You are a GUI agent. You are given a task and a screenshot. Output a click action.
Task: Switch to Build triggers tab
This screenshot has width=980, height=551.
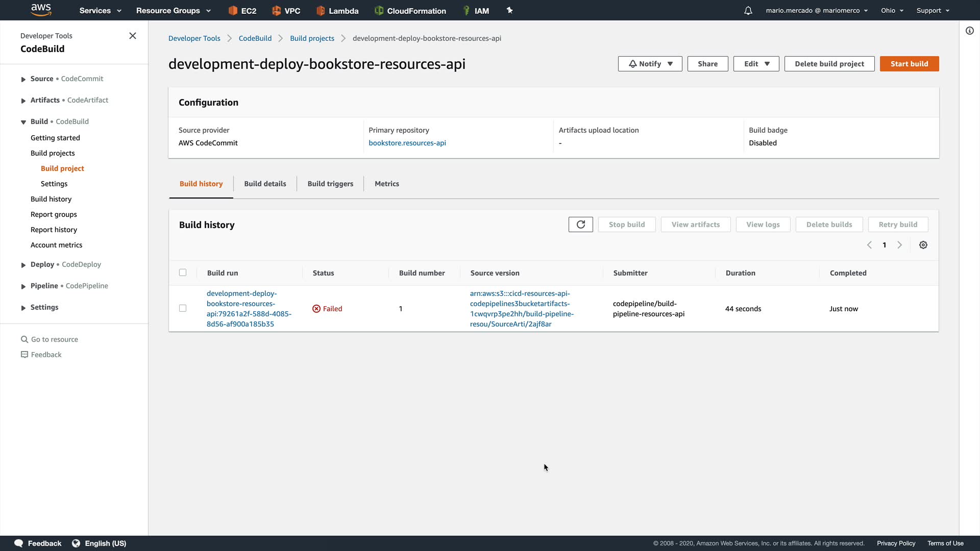(x=330, y=184)
